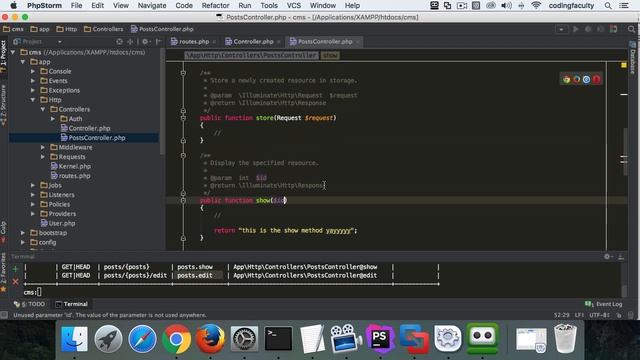The image size is (640, 360).
Task: Open in Firefox browser icon in editor
Action: click(576, 80)
